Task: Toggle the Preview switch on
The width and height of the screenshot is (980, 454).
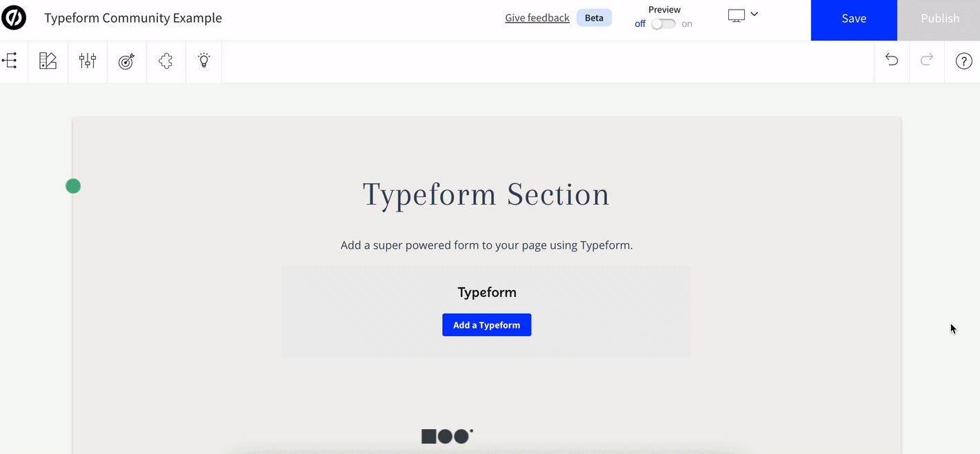Action: [663, 24]
